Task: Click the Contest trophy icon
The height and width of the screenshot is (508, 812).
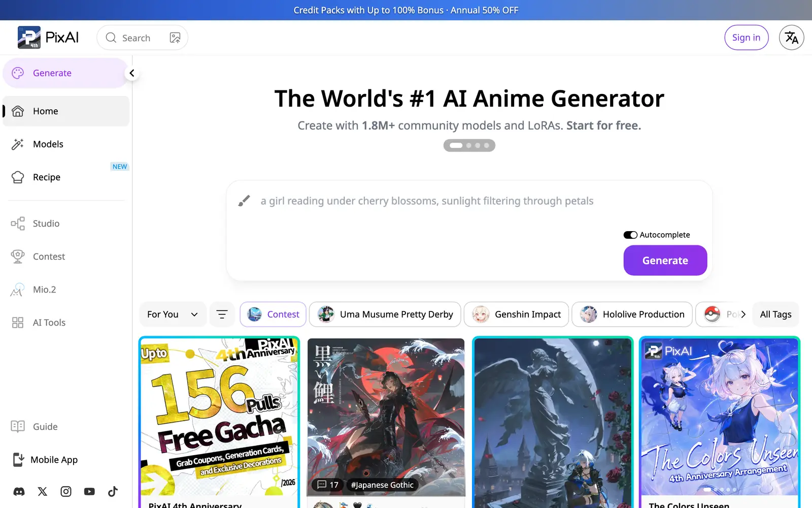Action: point(18,257)
